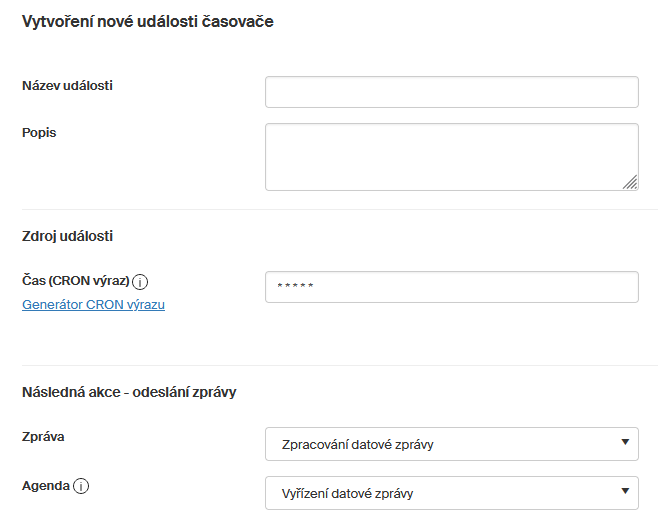The width and height of the screenshot is (658, 520).
Task: Click the divider line above Zdroj události
Action: click(x=340, y=209)
